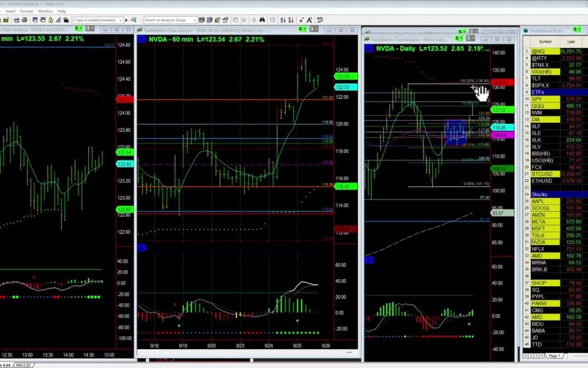Screen dimensions: 588x368
Task: Click the open folder icon in the toolbar
Action: click(x=6, y=20)
